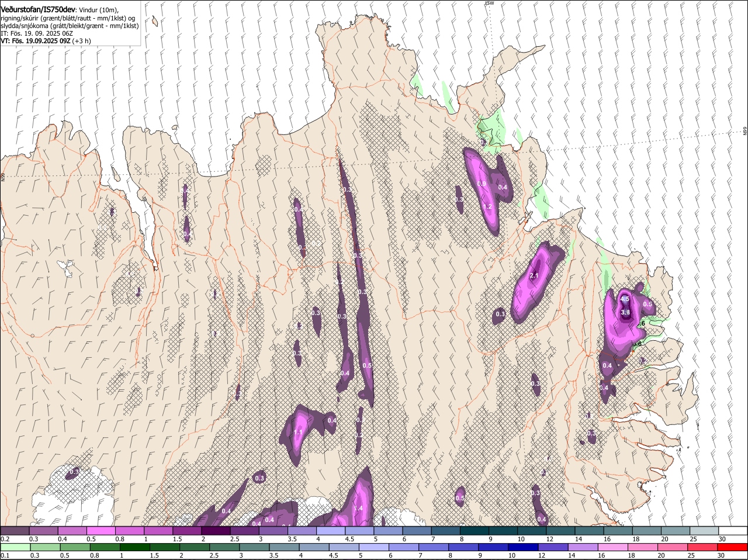Click the darkest green lower swatch between 1 and 1.5
Screen dimensions: 748x560
click(x=135, y=547)
